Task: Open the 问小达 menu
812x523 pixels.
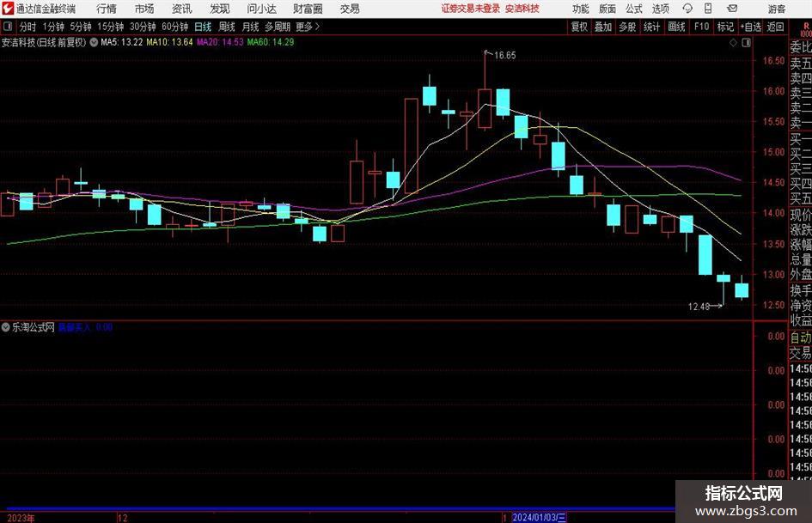Action: (261, 9)
